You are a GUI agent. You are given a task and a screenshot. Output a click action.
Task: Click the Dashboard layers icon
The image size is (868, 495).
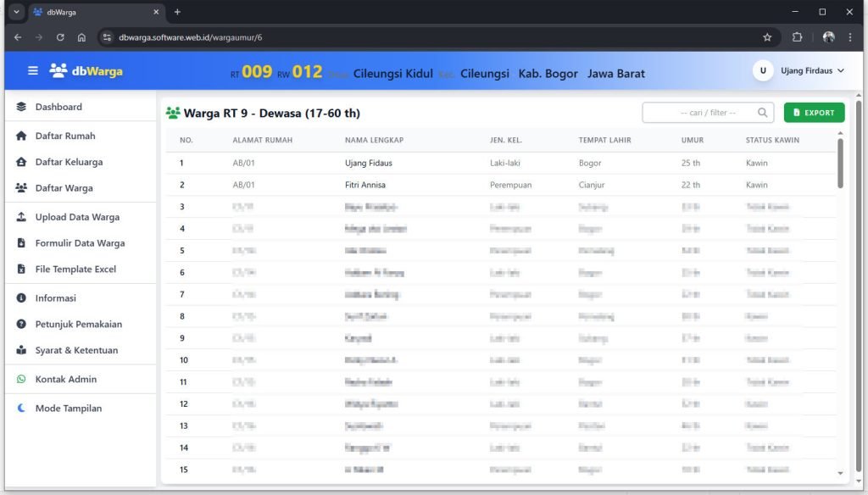(21, 107)
